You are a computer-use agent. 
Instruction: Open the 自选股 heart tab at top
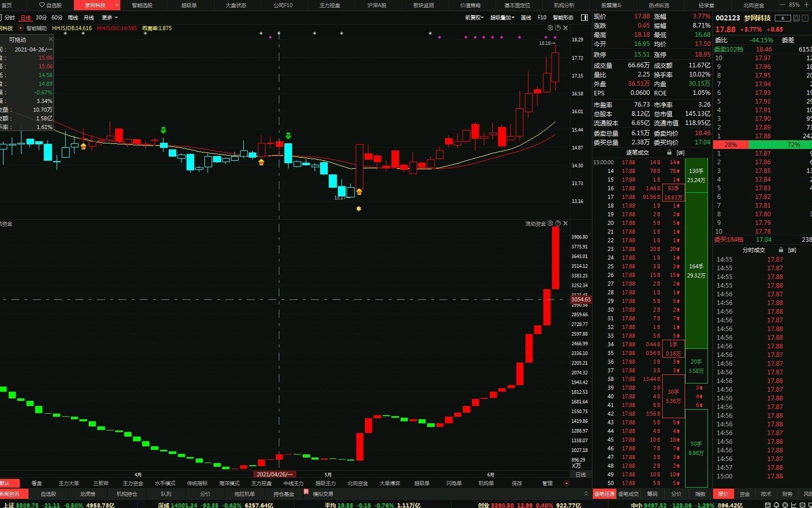point(50,5)
